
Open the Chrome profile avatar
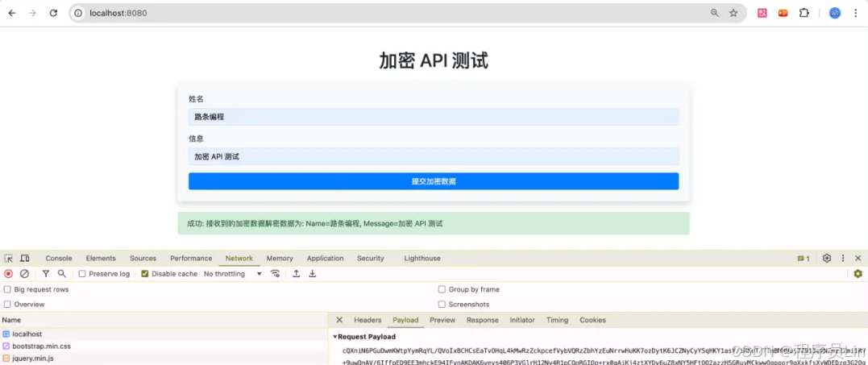835,13
